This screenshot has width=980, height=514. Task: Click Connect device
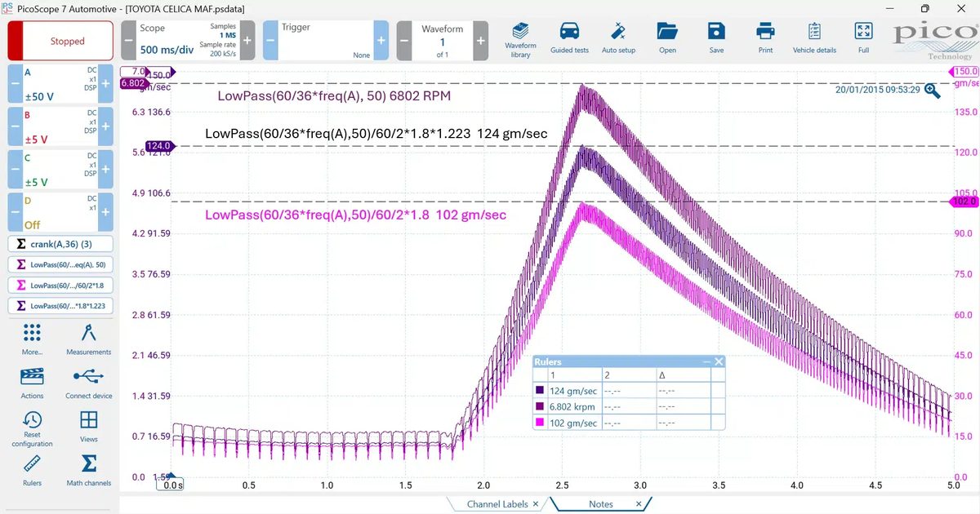point(88,383)
